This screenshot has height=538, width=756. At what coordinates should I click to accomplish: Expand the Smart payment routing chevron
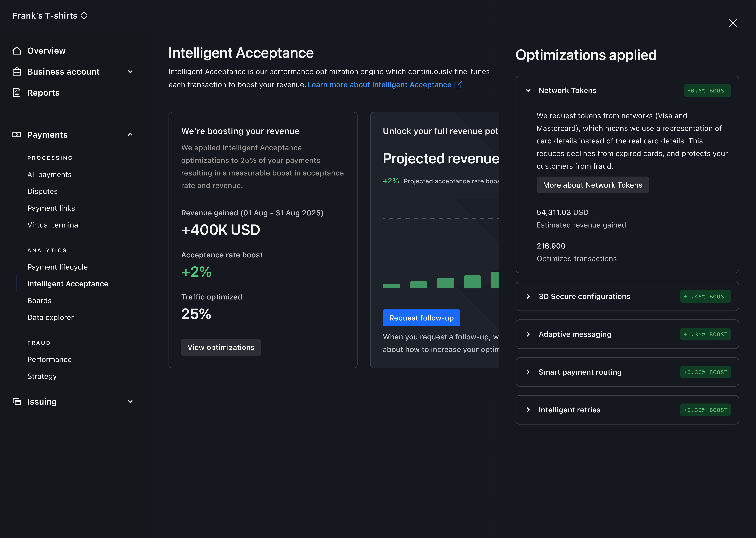(528, 372)
